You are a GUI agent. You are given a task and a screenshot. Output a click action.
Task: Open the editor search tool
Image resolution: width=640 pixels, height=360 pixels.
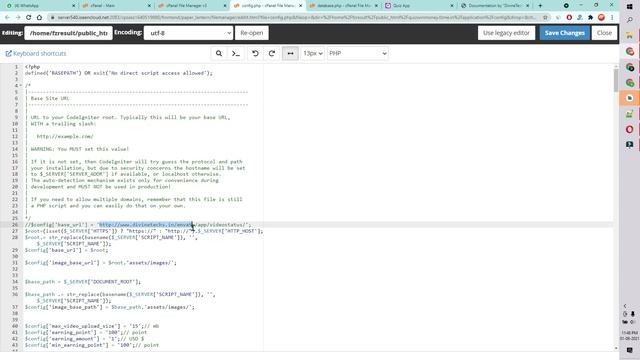pyautogui.click(x=219, y=53)
